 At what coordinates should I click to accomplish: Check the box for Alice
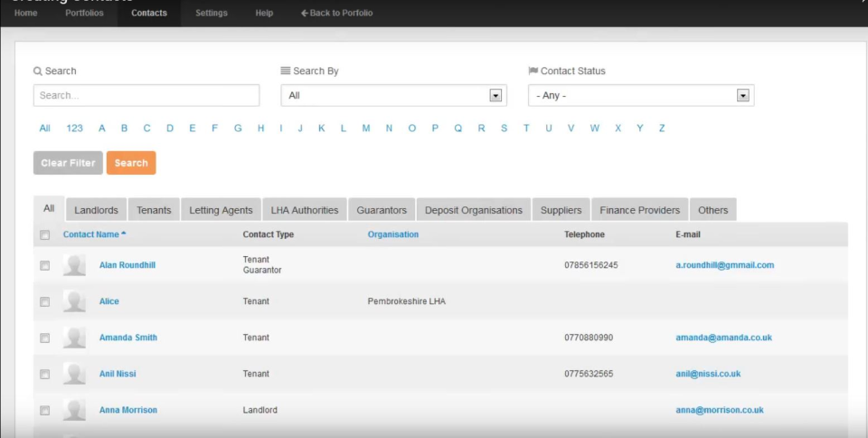(x=45, y=301)
